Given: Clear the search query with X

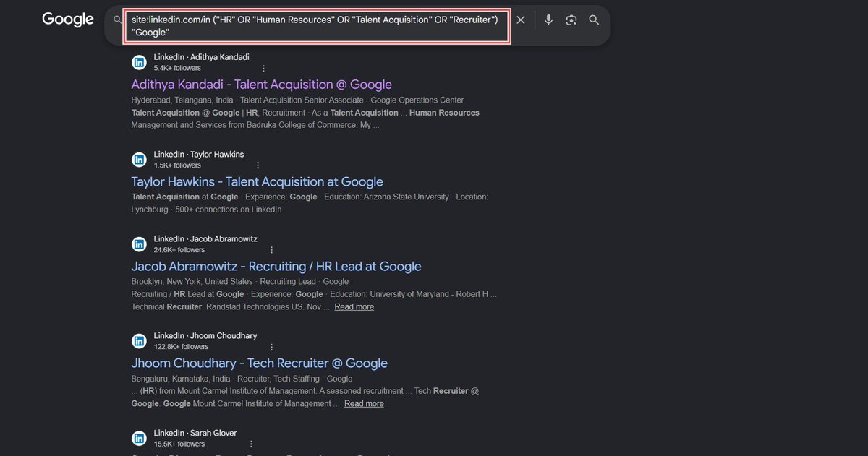Looking at the screenshot, I should [x=520, y=20].
